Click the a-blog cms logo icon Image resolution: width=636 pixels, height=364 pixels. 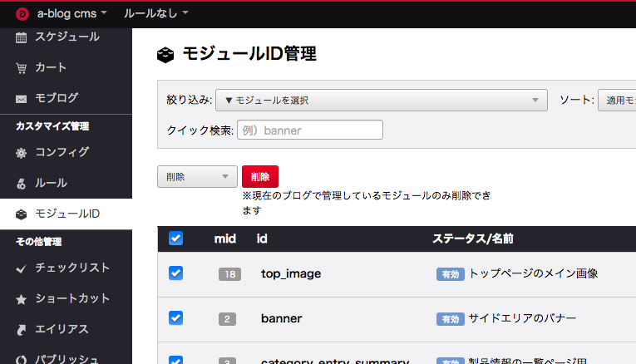point(22,14)
